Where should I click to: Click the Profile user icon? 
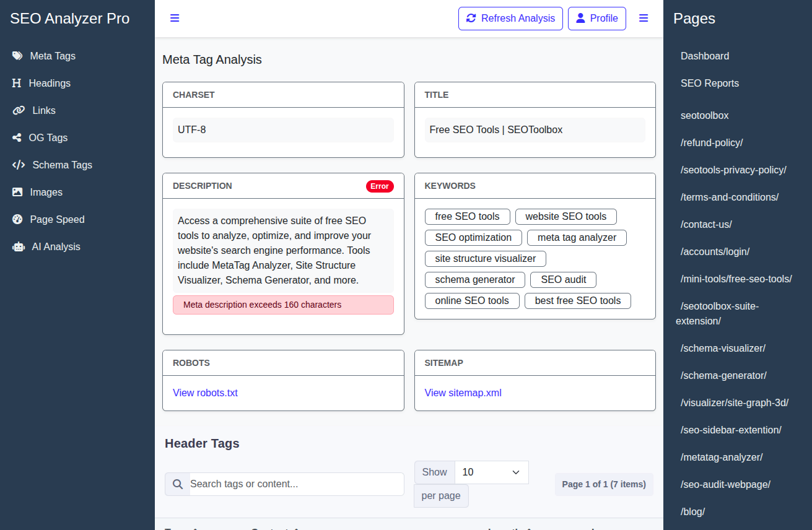coord(582,18)
